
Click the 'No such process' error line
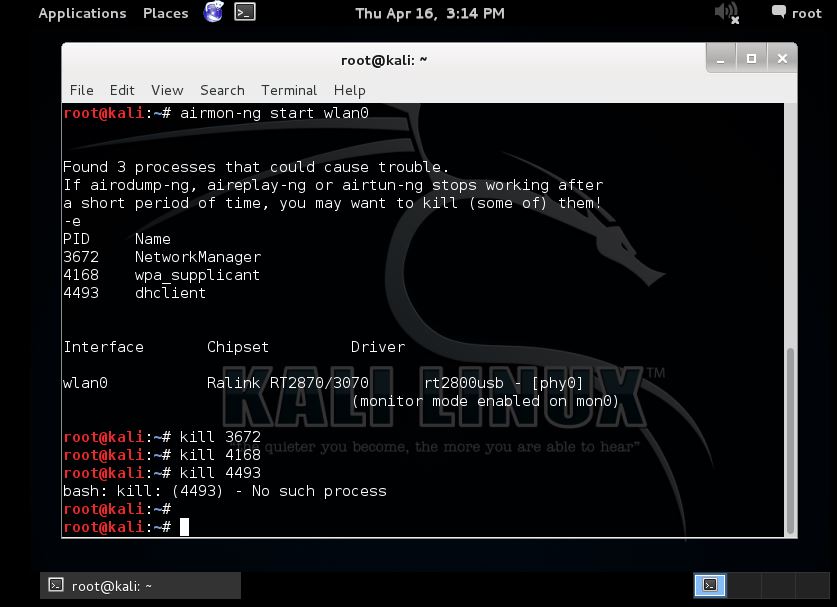[225, 491]
